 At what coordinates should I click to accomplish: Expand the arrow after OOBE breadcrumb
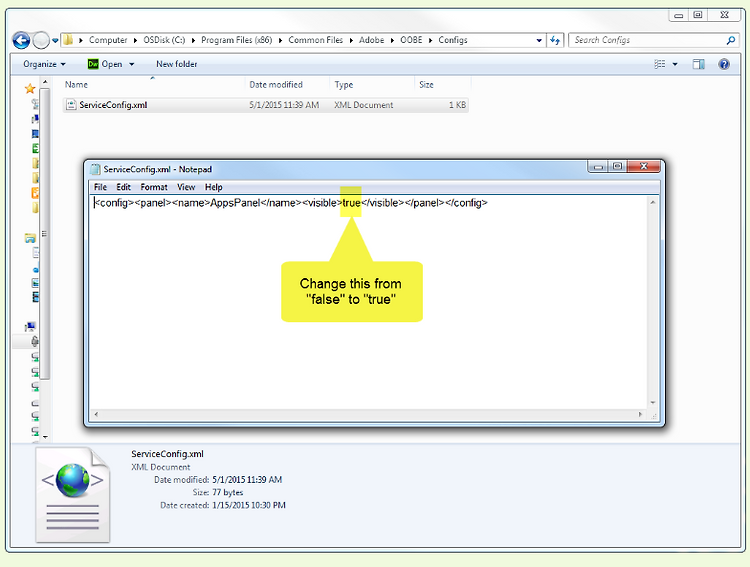coord(430,40)
